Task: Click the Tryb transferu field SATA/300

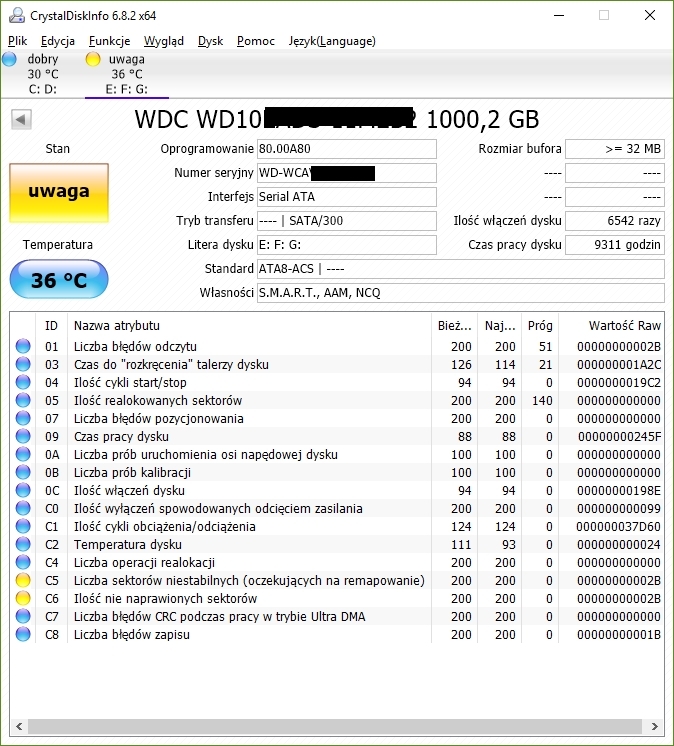Action: point(346,221)
